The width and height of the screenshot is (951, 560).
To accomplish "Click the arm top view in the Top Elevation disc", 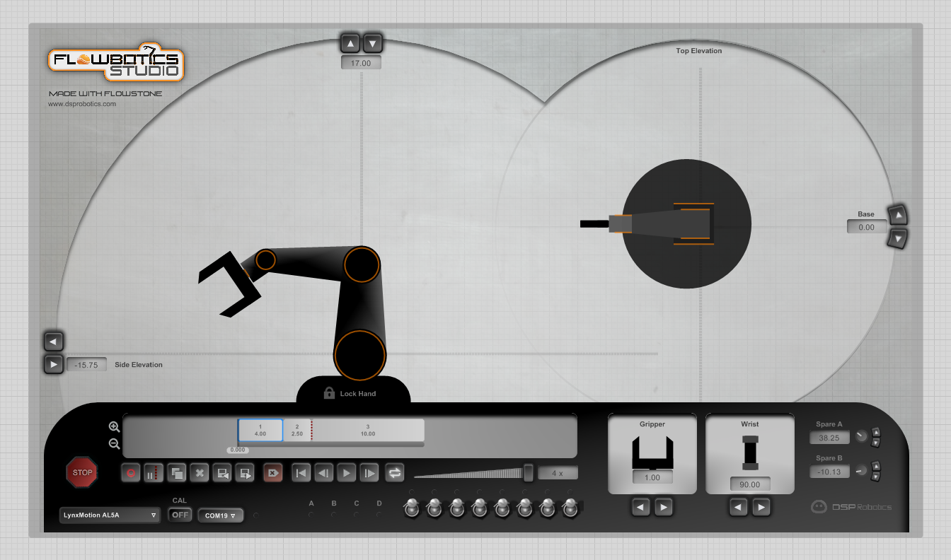I will [x=647, y=224].
